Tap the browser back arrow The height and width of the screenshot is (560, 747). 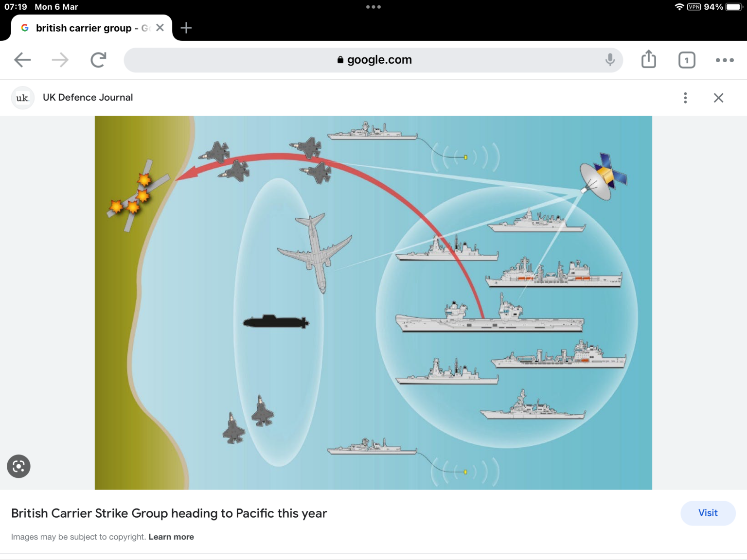[x=22, y=60]
